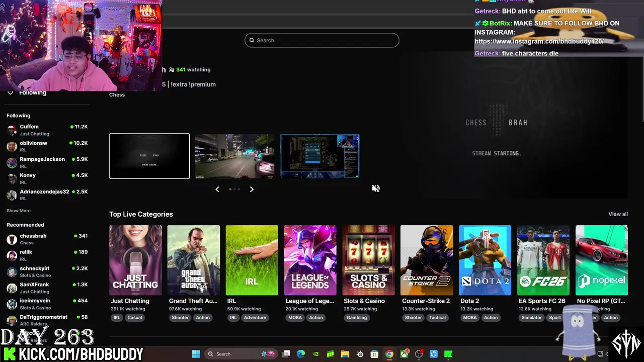644x362 pixels.
Task: Click the Gambling tag under Slots & Casino
Action: 357,318
